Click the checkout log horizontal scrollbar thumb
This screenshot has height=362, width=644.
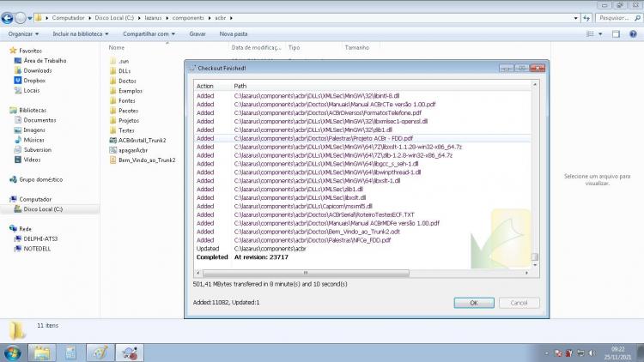click(306, 273)
